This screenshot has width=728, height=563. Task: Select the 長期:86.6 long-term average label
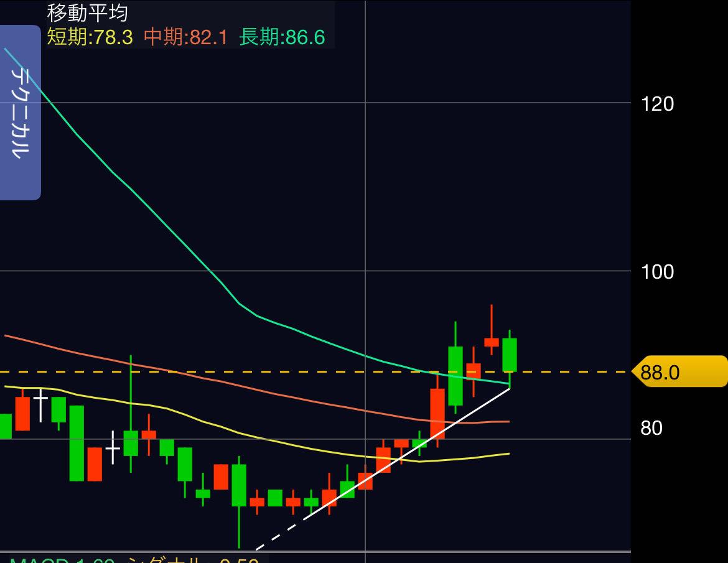click(282, 37)
